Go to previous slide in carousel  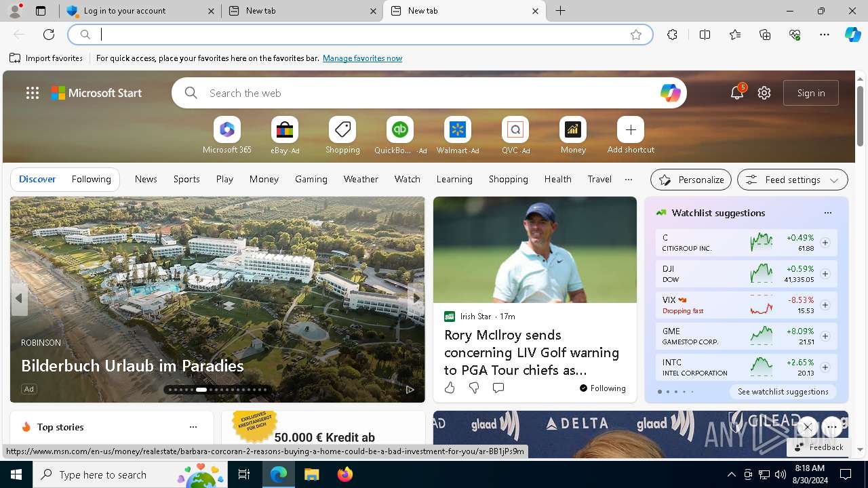[19, 298]
